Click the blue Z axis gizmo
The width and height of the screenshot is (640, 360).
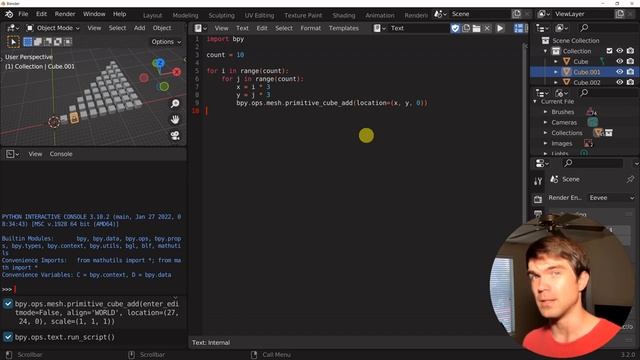[159, 63]
